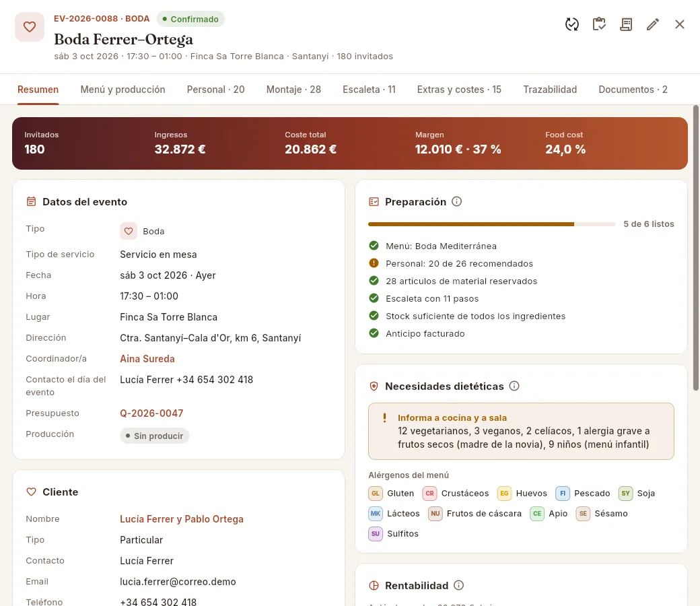The width and height of the screenshot is (700, 606).
Task: Show info tooltip for Preparación
Action: point(456,201)
